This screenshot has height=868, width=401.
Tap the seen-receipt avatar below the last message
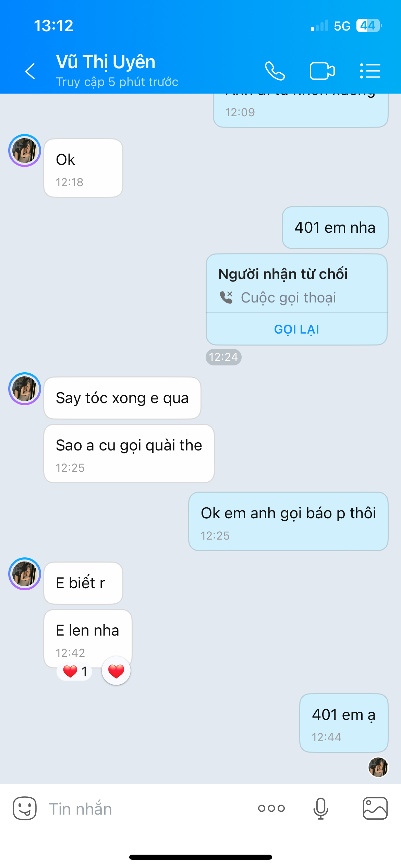378,767
